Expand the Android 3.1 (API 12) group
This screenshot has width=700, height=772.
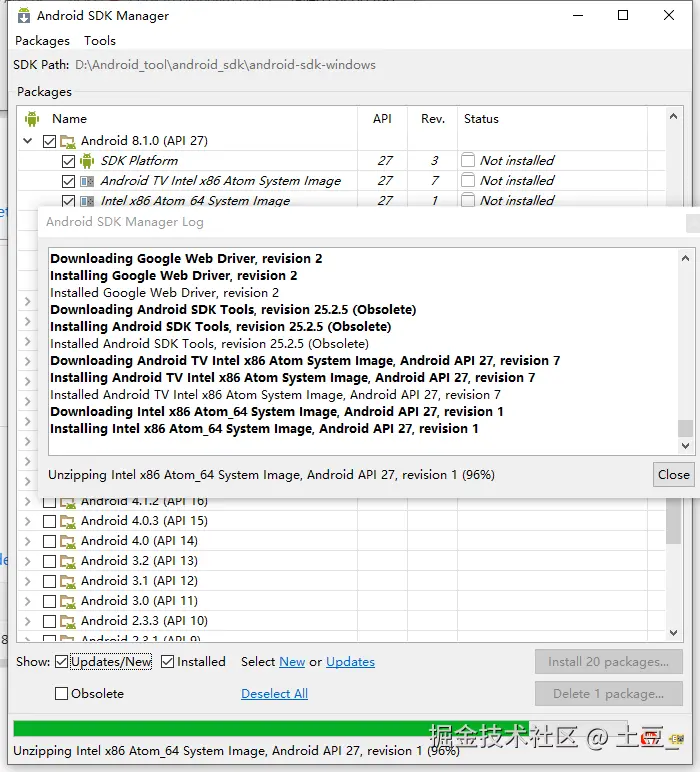28,581
